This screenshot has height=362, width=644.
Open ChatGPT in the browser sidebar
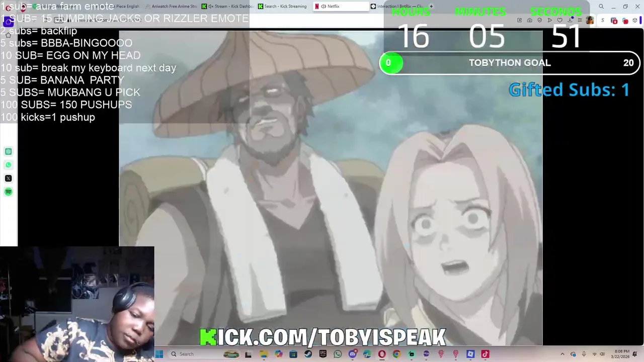click(9, 151)
